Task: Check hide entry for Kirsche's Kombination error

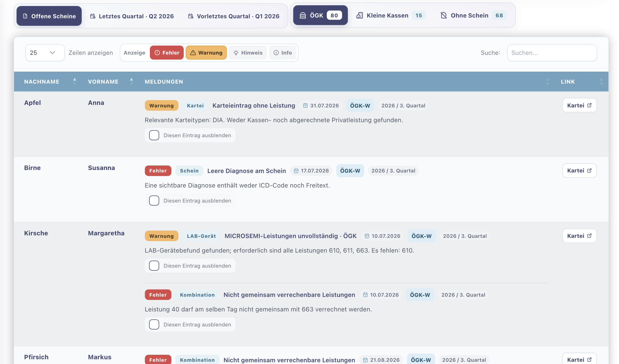Action: tap(154, 324)
